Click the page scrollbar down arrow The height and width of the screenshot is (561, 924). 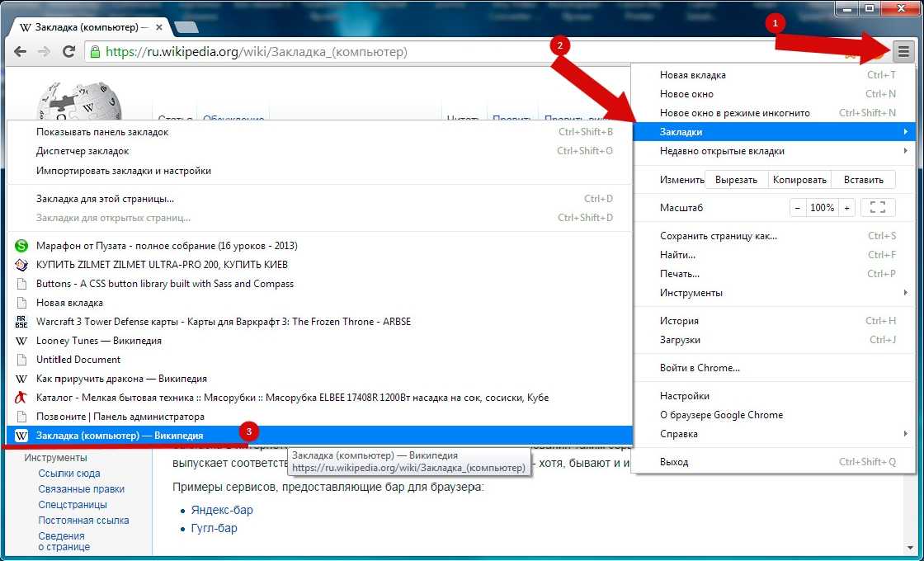click(910, 548)
